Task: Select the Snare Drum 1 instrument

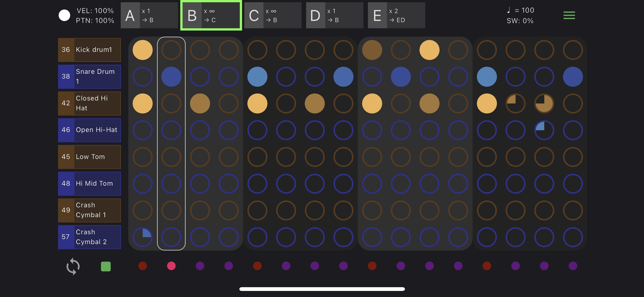Action: click(89, 77)
